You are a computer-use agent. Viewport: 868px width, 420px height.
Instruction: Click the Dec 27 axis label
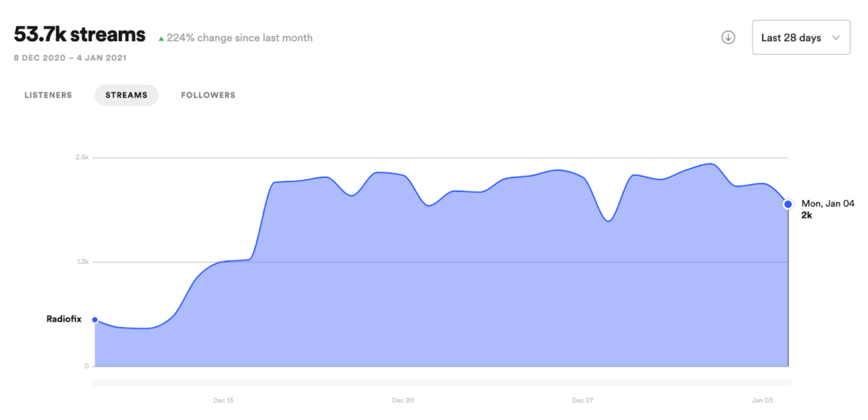coord(582,400)
